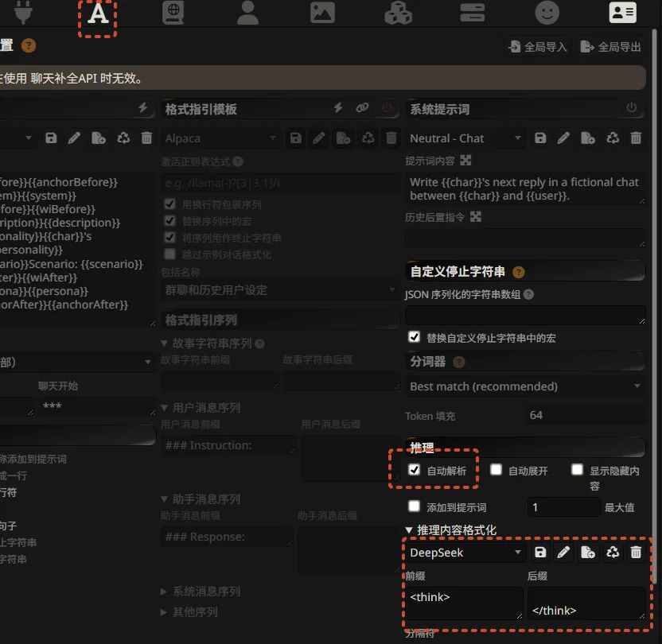The image size is (662, 644).
Task: Click 全局导入 button
Action: click(x=538, y=47)
